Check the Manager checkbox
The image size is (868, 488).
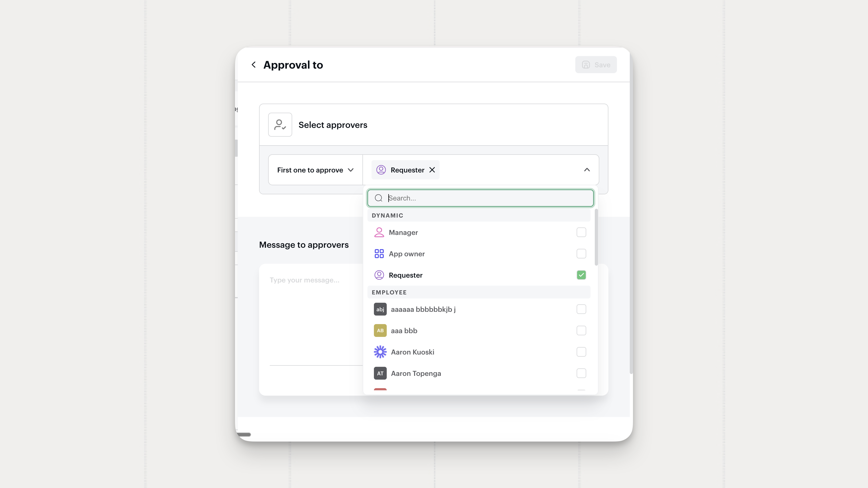581,232
